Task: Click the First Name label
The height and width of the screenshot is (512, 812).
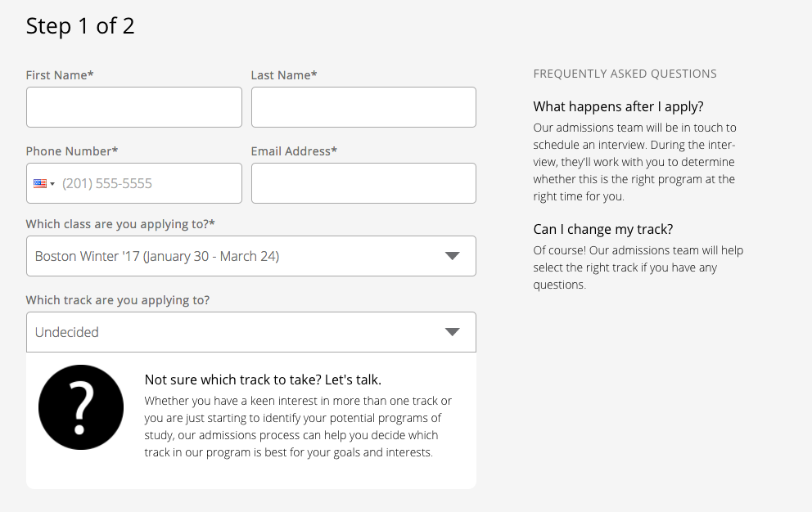Action: 60,75
